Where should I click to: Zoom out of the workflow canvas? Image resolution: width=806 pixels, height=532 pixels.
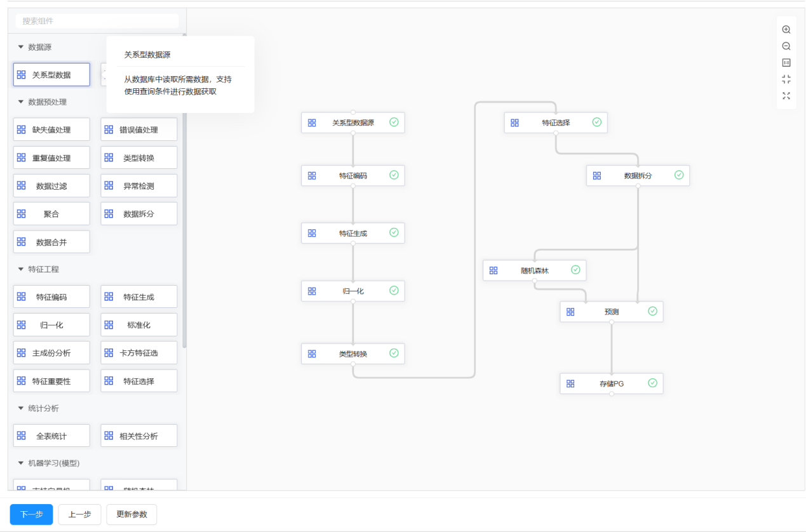[x=786, y=46]
